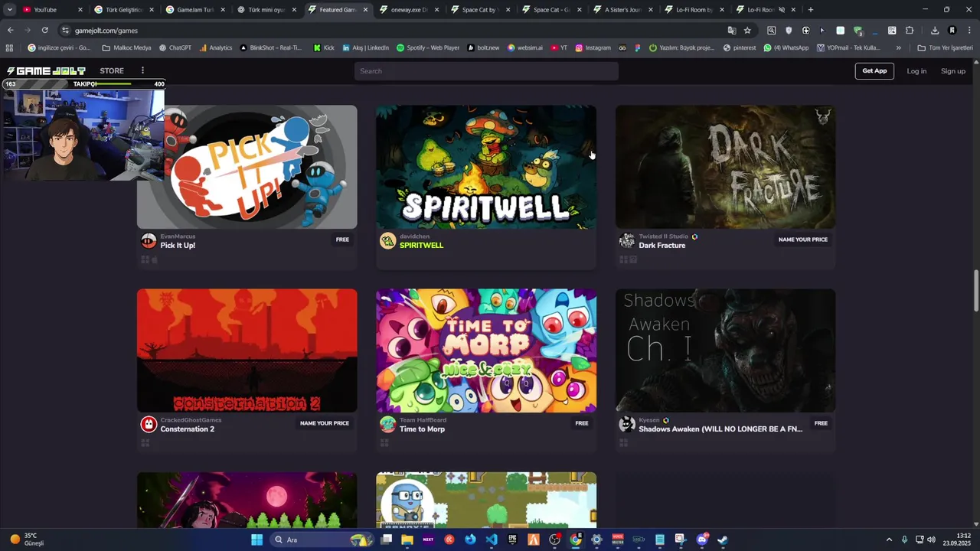Open the Time to Morp game thumbnail
Screen dimensions: 980x551
[486, 350]
